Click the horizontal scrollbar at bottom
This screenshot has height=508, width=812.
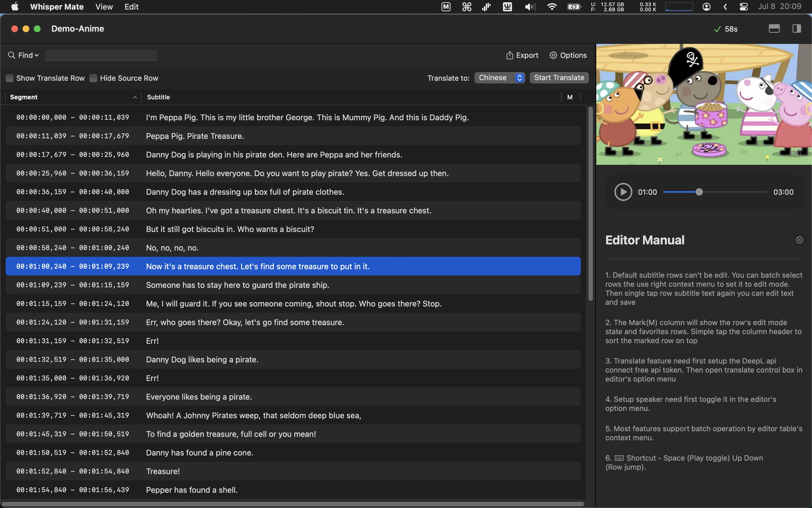click(293, 504)
